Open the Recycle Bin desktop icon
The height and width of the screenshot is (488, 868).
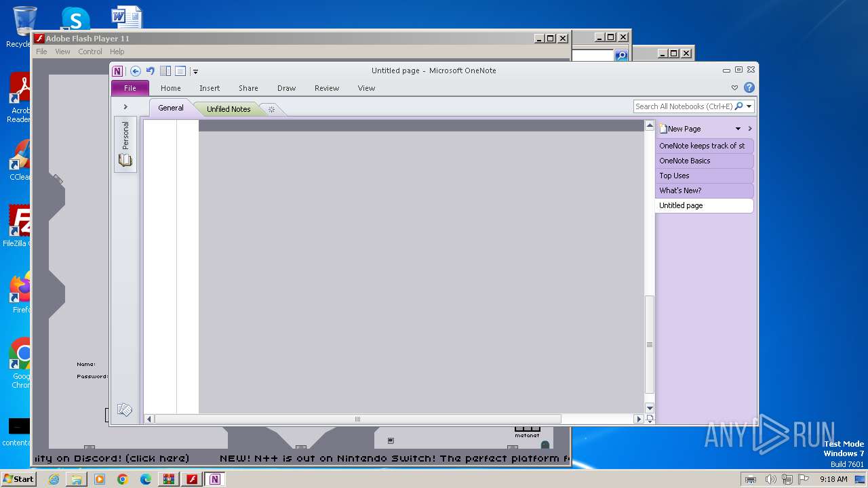(24, 26)
